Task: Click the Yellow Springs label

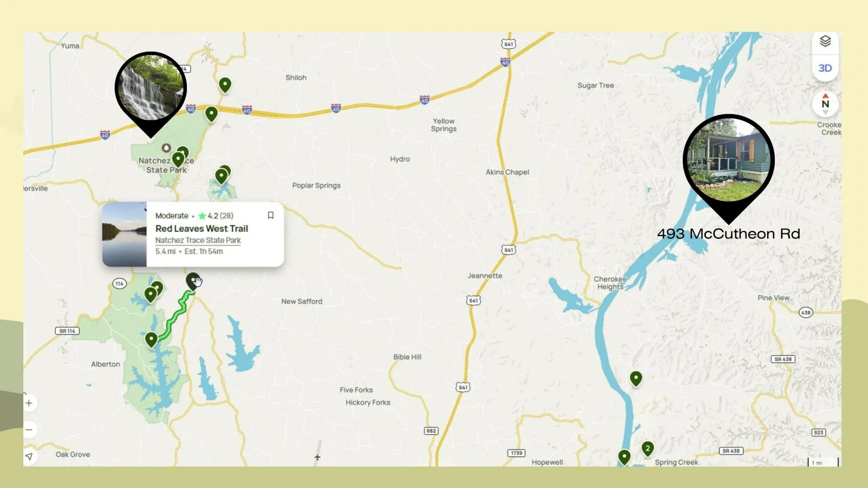Action: [444, 125]
